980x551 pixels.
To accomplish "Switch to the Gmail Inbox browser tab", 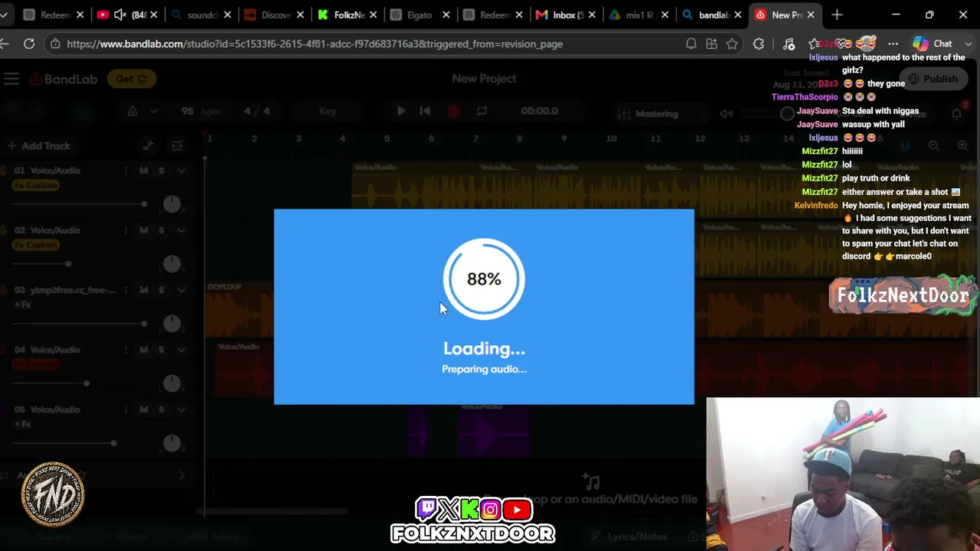I will click(x=567, y=15).
